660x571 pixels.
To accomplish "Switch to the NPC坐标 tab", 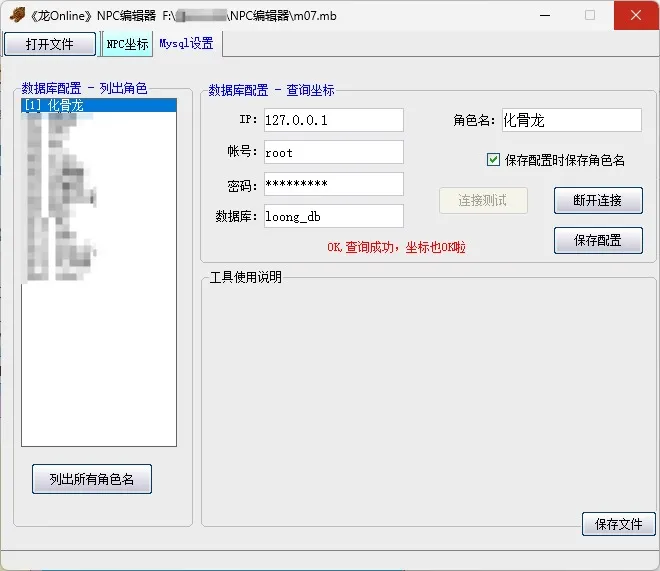I will coord(127,44).
